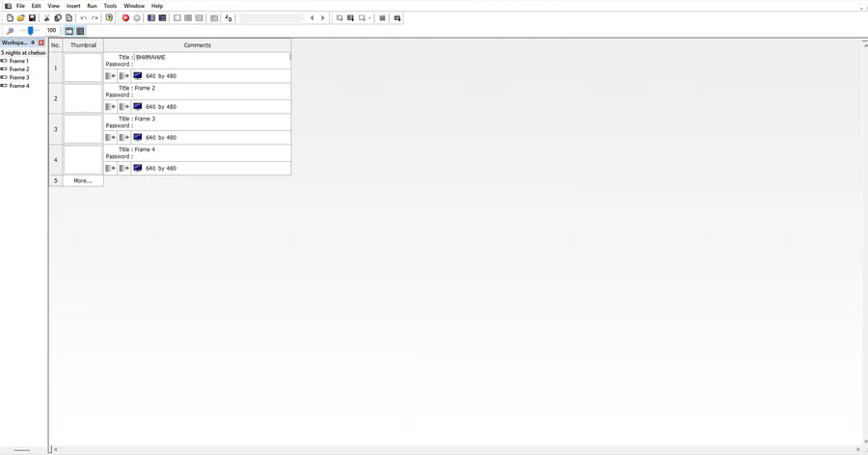The image size is (868, 455).
Task: Open the Storyboard editor icon
Action: coord(151,18)
